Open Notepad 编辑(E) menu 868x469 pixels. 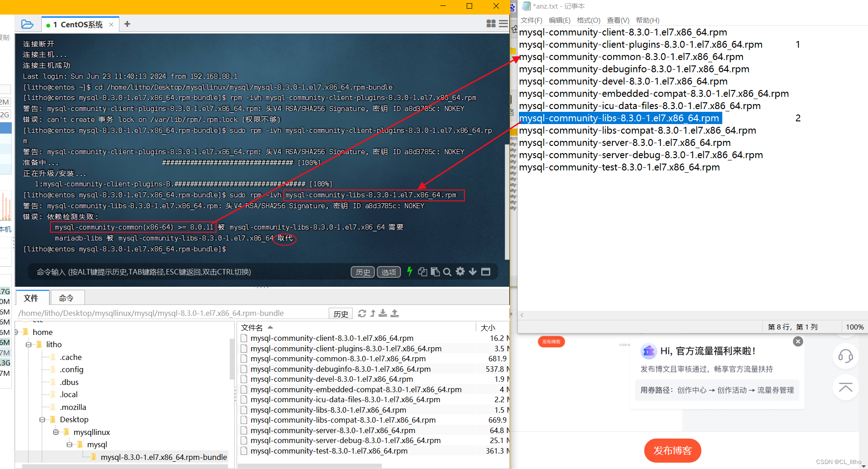click(559, 20)
